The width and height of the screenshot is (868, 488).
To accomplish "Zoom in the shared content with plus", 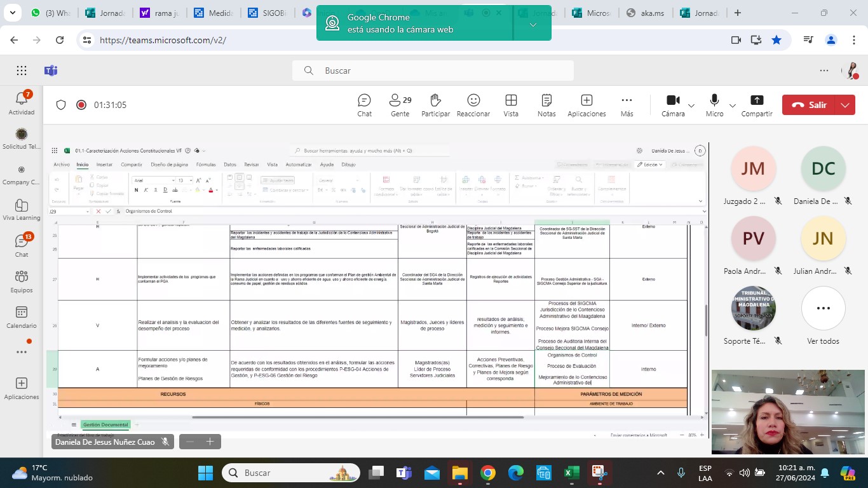I will (210, 442).
